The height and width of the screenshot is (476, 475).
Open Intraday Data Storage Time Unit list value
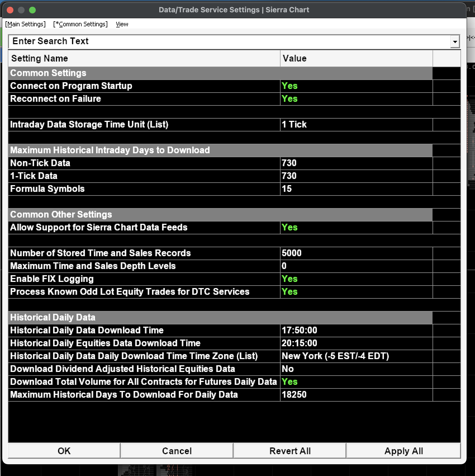tap(356, 125)
